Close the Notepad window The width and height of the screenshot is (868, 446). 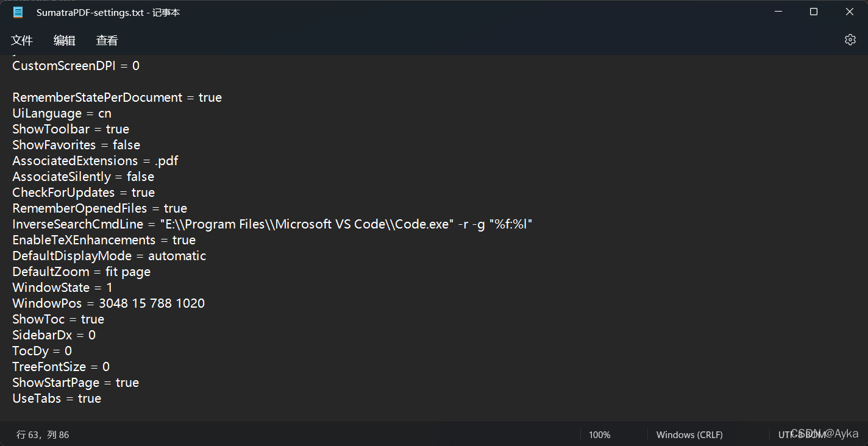(850, 12)
